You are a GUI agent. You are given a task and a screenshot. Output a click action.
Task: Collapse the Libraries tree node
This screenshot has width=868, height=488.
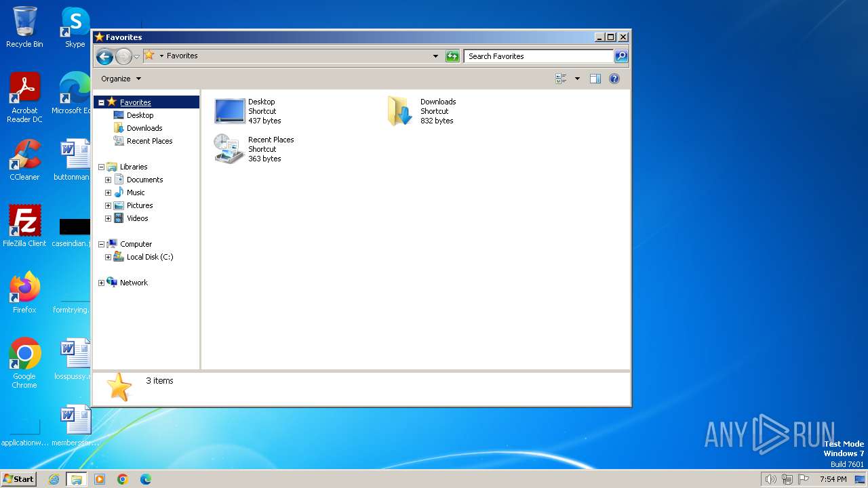tap(101, 167)
